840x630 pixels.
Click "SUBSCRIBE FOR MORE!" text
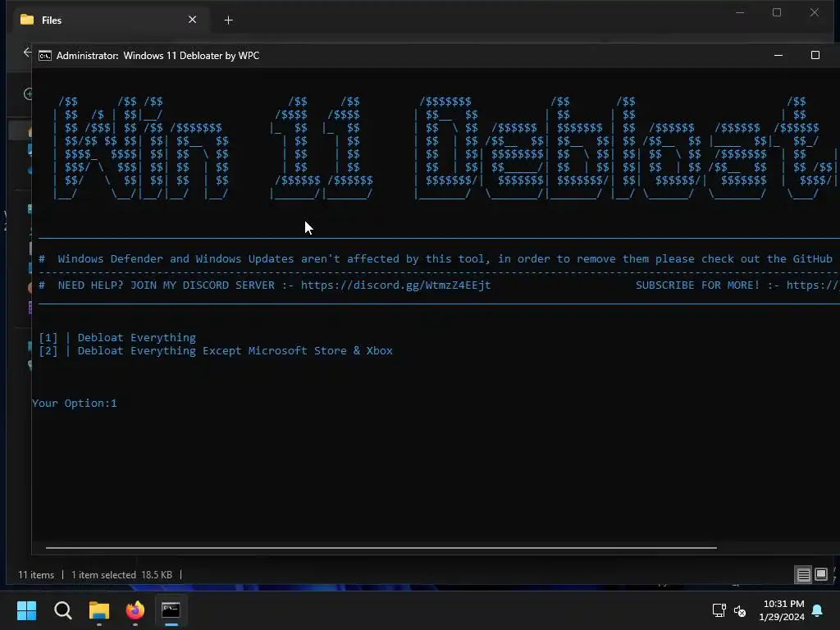tap(697, 285)
